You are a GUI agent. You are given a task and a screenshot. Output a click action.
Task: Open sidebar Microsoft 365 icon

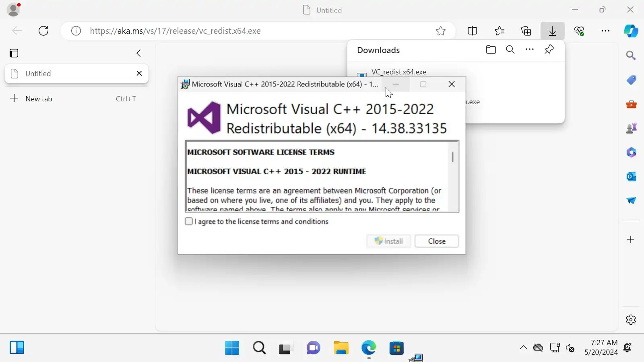(x=631, y=152)
